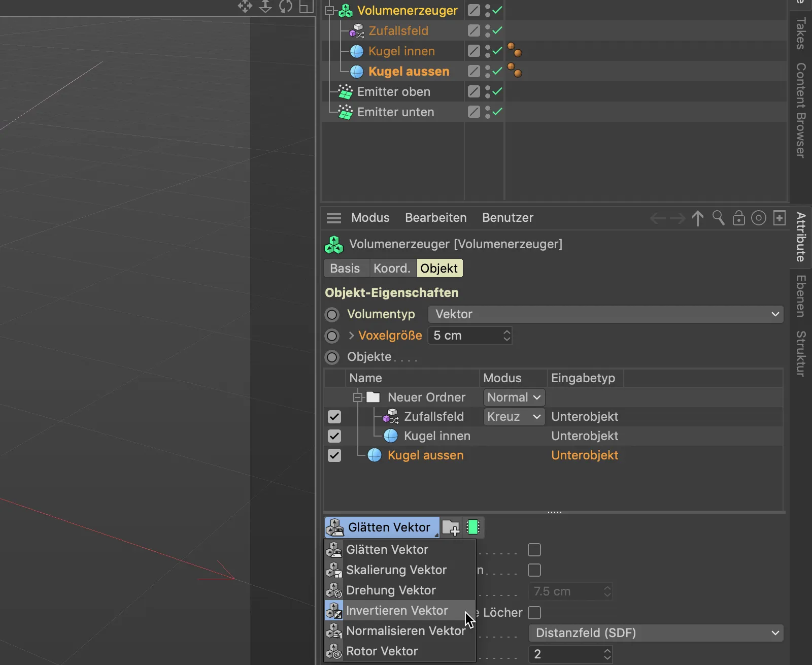Open the Takes side panel tab
This screenshot has height=665, width=812.
point(801,34)
